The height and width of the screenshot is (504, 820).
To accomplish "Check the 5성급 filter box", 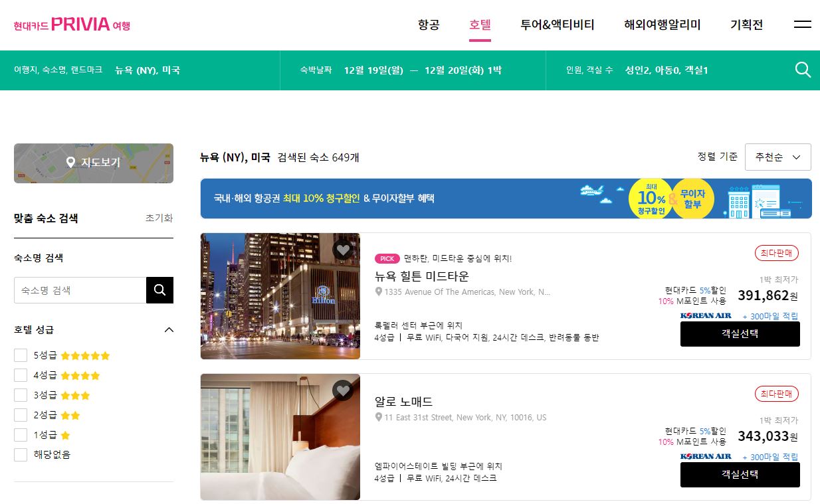I will click(x=21, y=356).
